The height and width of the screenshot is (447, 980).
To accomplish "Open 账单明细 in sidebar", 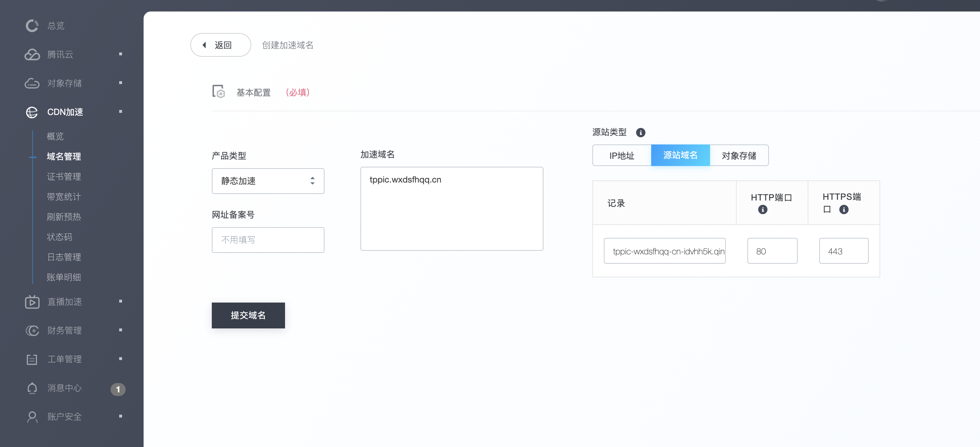I will (64, 277).
